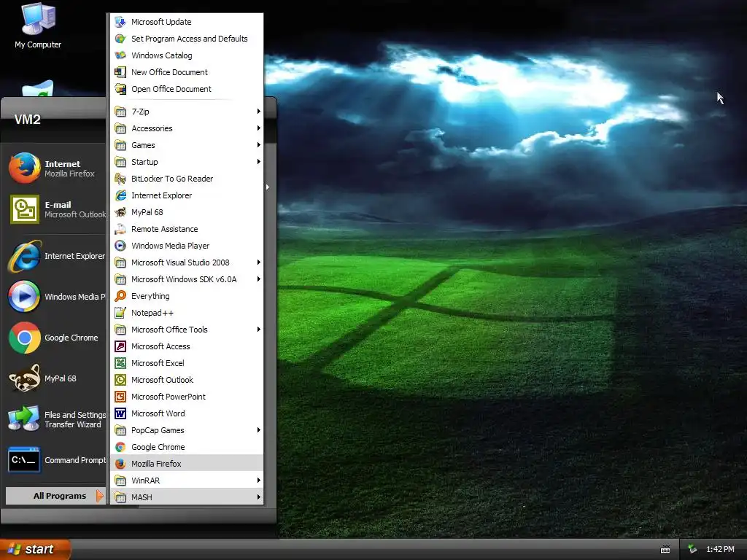The image size is (747, 560).
Task: Open the Microsoft Access icon
Action: point(120,346)
